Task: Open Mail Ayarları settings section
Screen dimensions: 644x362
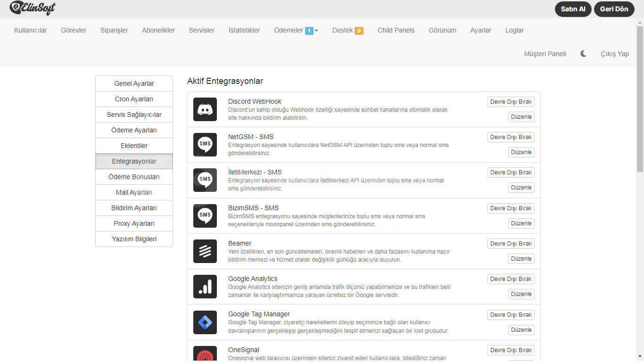Action: point(134,192)
